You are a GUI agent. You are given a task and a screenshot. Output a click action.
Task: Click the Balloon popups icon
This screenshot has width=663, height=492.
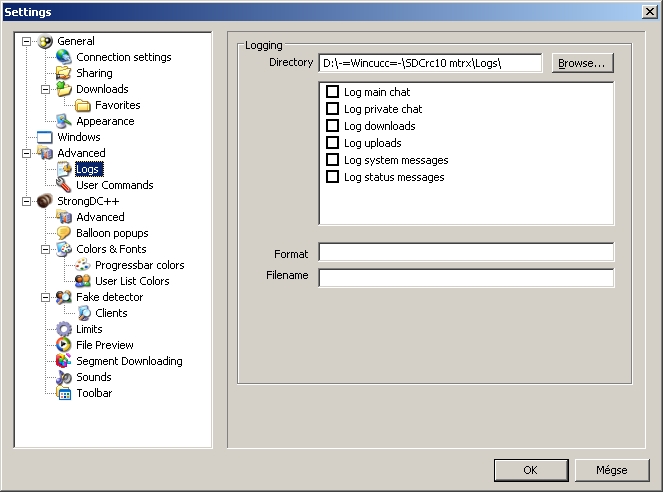[x=64, y=233]
